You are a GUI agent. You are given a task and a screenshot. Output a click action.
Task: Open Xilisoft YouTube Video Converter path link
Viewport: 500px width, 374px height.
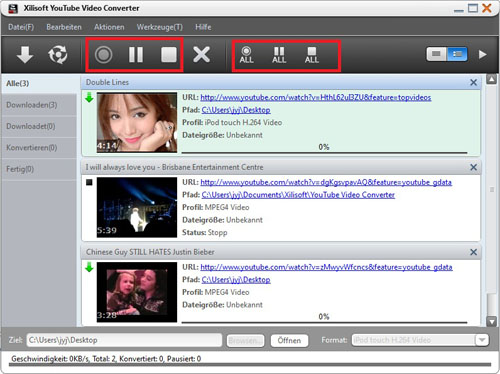(298, 195)
